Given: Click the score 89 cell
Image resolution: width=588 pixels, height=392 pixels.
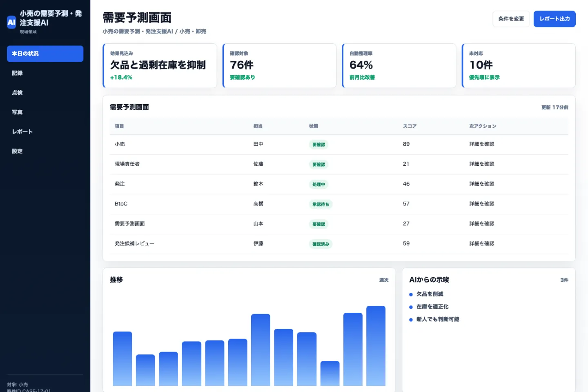Looking at the screenshot, I should click(406, 144).
